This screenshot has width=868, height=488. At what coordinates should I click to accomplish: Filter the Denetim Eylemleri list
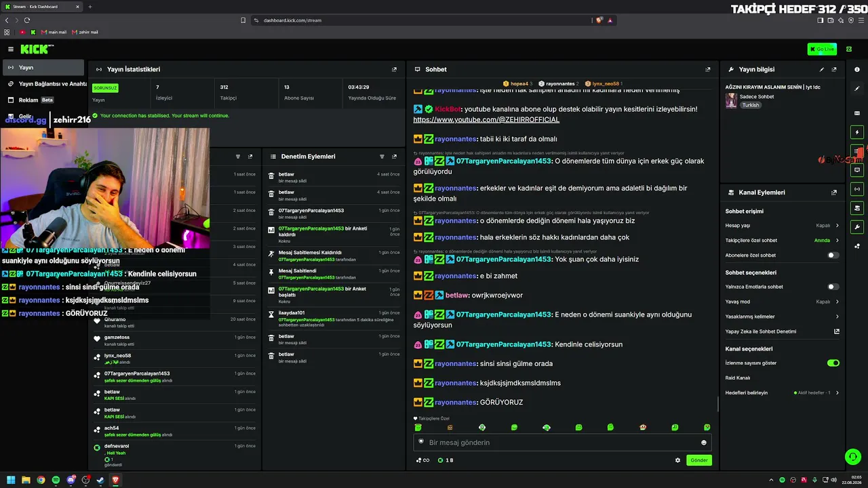coord(382,157)
